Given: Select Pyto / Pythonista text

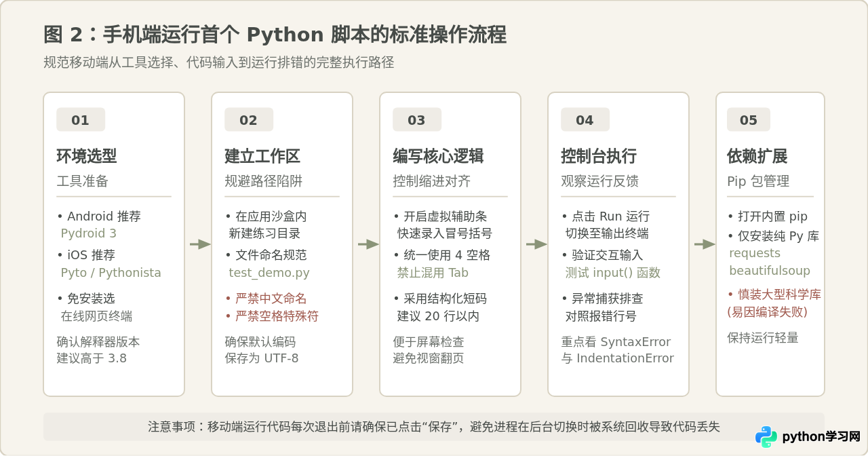Looking at the screenshot, I should point(111,273).
